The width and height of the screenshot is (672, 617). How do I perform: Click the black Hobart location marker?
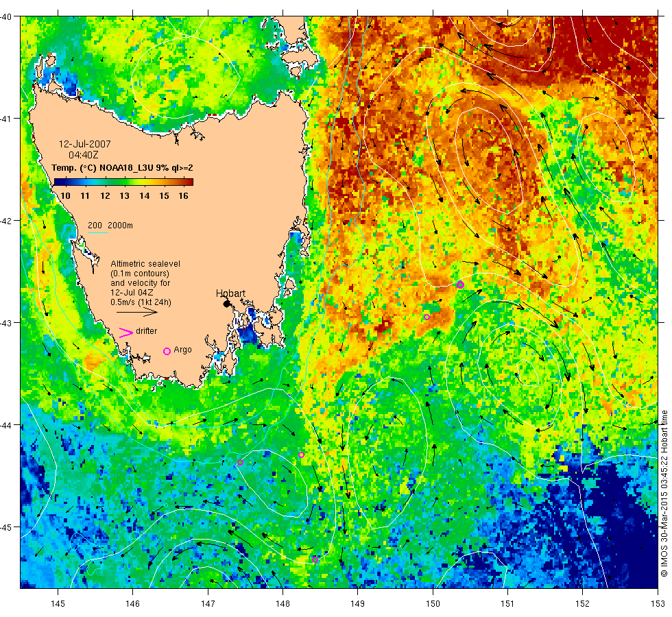[227, 304]
